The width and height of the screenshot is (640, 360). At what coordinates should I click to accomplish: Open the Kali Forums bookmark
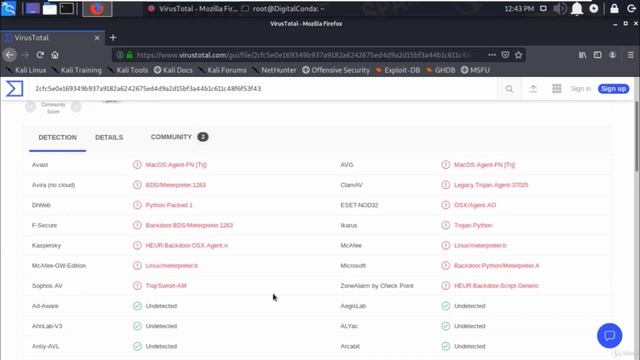click(222, 70)
